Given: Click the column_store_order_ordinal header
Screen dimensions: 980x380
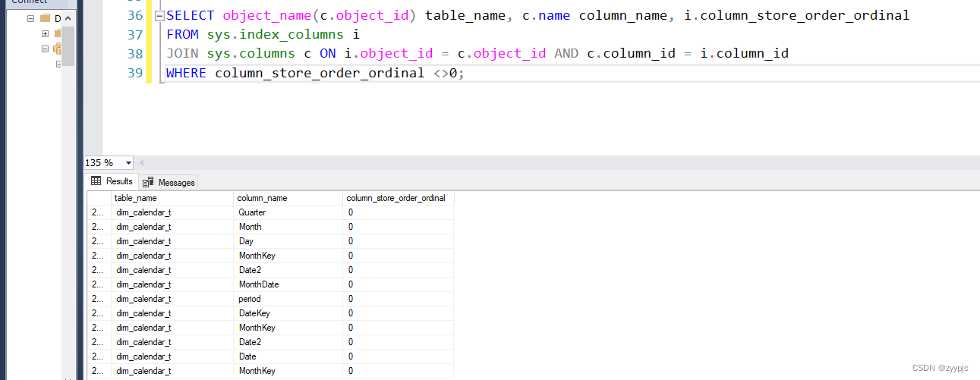Looking at the screenshot, I should (x=399, y=198).
